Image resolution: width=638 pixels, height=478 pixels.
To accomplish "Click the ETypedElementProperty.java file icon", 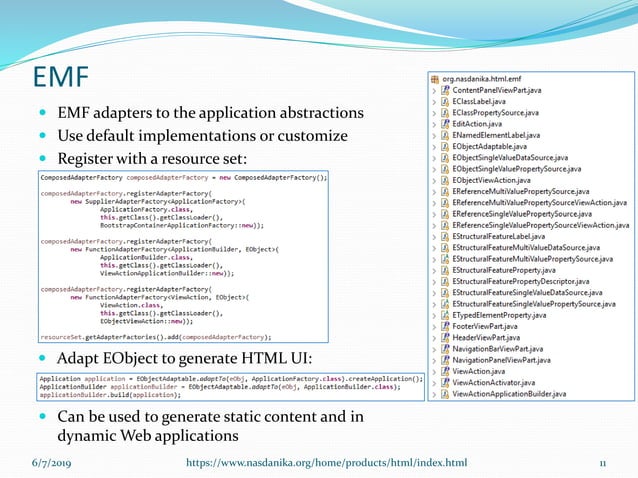I will 444,315.
